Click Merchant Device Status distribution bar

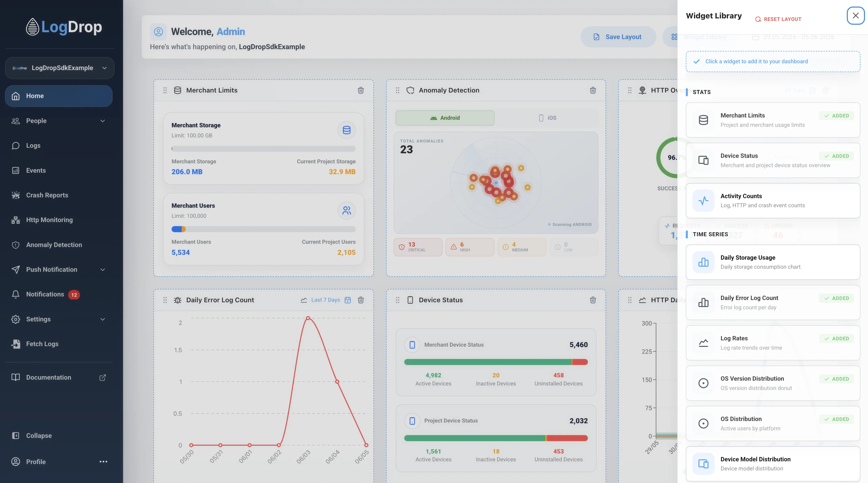point(496,362)
